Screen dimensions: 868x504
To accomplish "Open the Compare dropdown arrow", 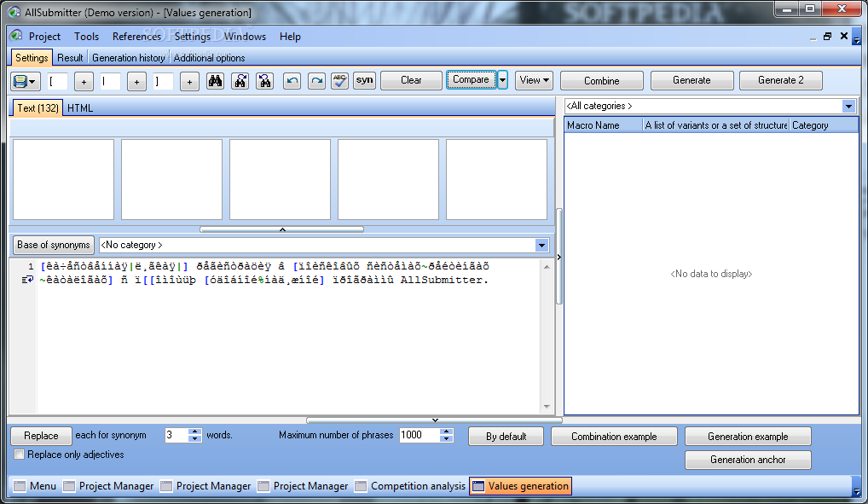I will coord(503,80).
